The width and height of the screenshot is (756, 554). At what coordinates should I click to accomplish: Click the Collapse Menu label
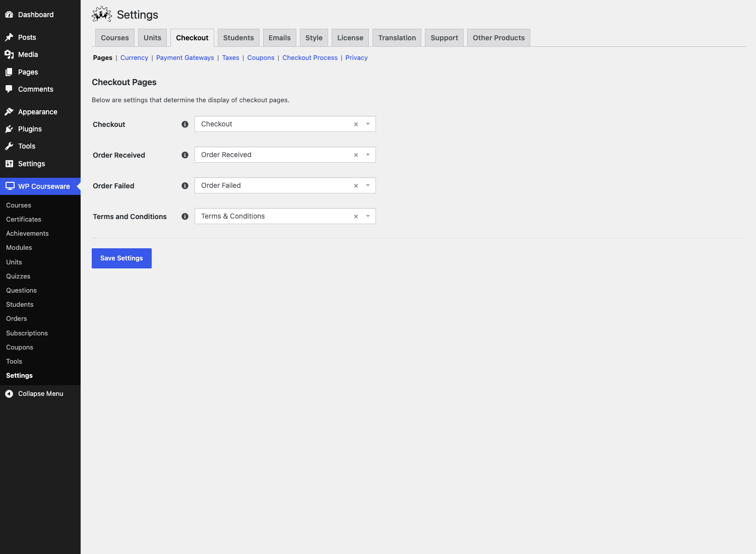[41, 394]
